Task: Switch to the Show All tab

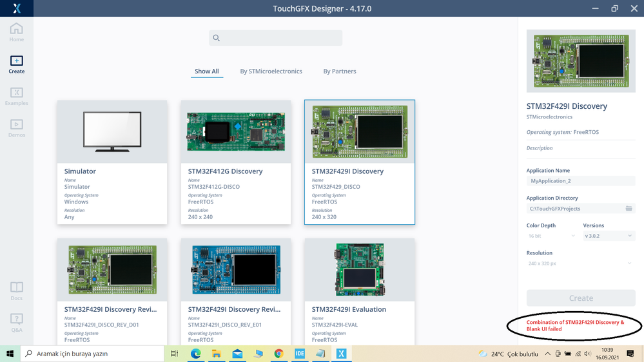Action: [x=206, y=71]
